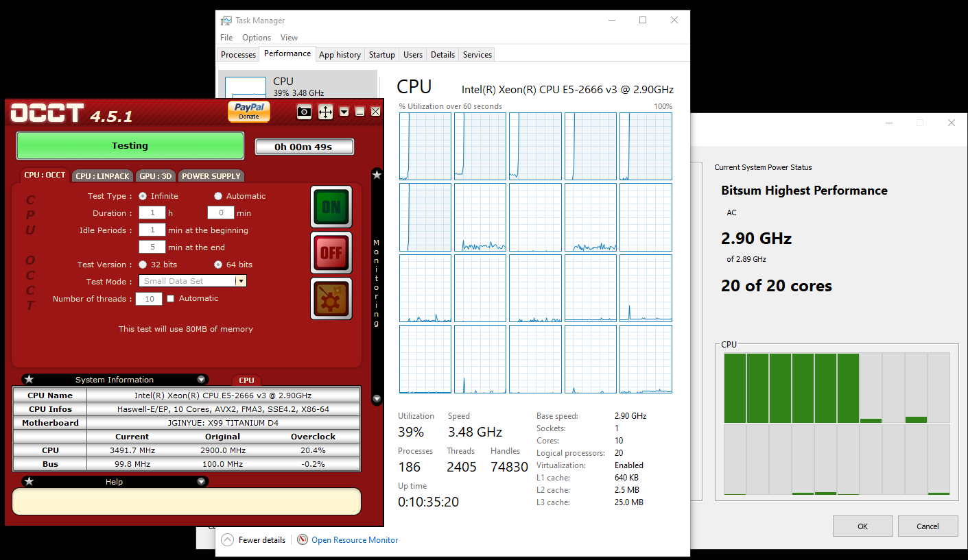968x560 pixels.
Task: Open the Test Mode dropdown
Action: click(x=241, y=281)
